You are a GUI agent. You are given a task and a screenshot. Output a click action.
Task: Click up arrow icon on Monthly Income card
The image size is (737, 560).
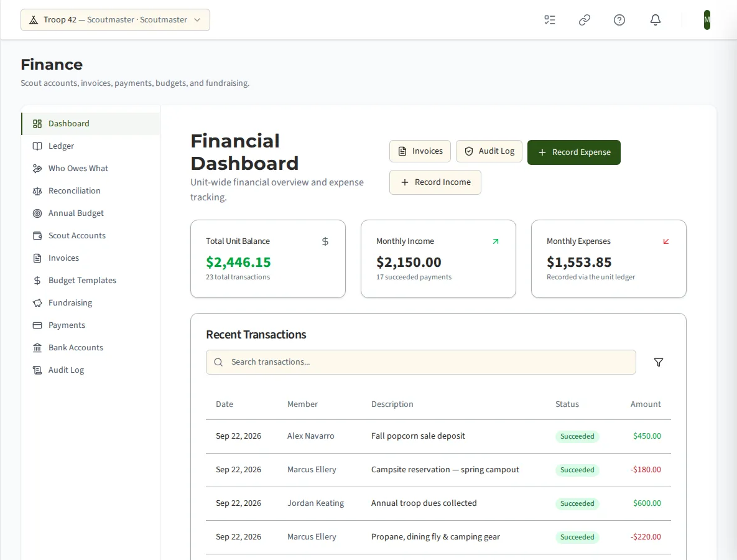coord(496,241)
